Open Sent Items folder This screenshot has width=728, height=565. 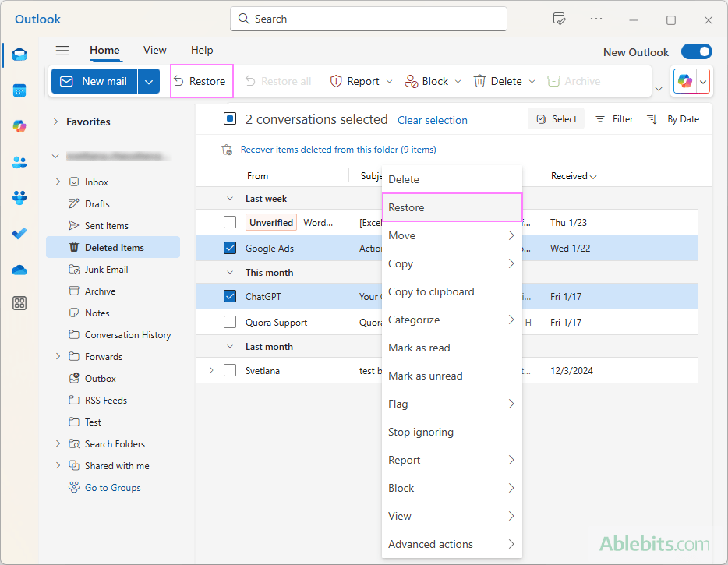(x=106, y=226)
